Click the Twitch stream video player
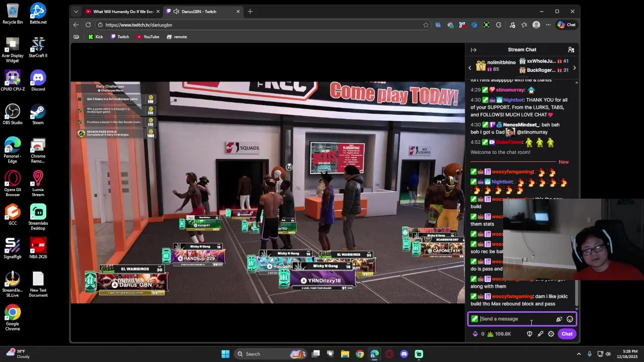This screenshot has width=644, height=362. tap(268, 193)
